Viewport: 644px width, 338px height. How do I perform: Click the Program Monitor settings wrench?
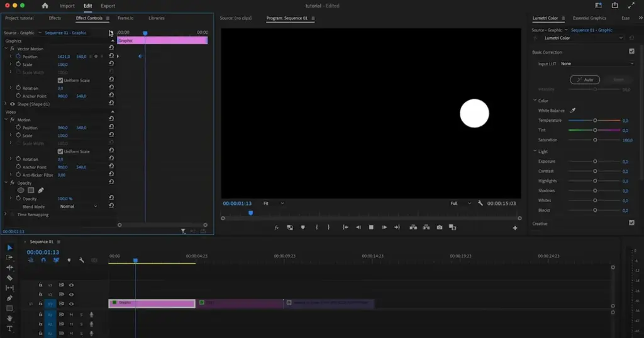(x=480, y=203)
